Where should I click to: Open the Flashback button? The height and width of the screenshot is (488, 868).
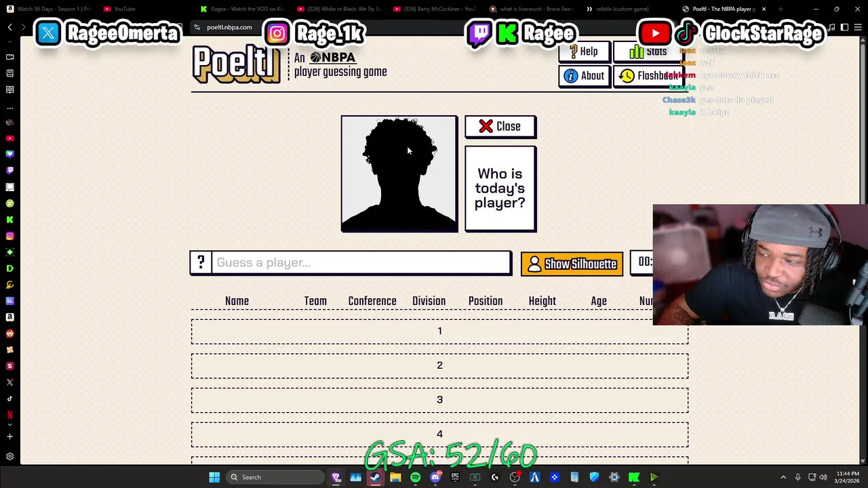pos(648,76)
